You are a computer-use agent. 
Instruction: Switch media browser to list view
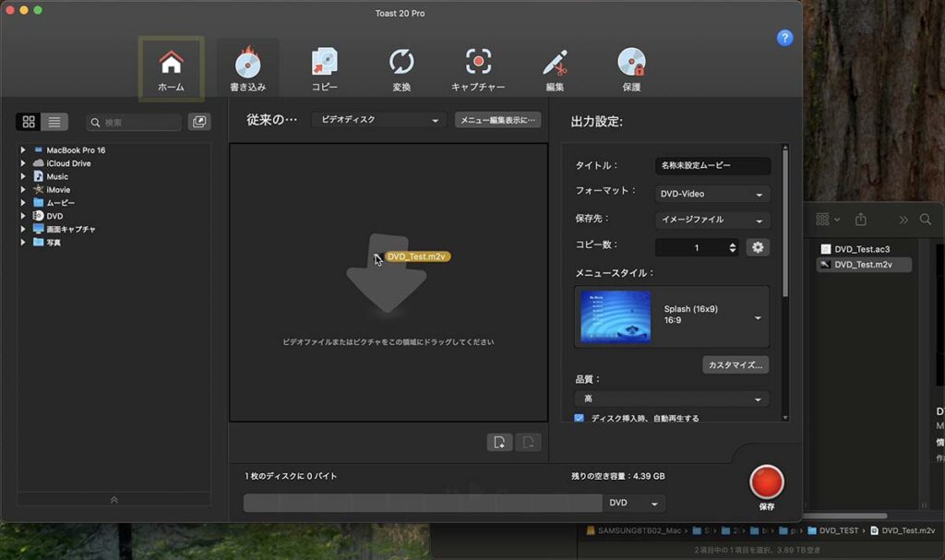click(54, 122)
